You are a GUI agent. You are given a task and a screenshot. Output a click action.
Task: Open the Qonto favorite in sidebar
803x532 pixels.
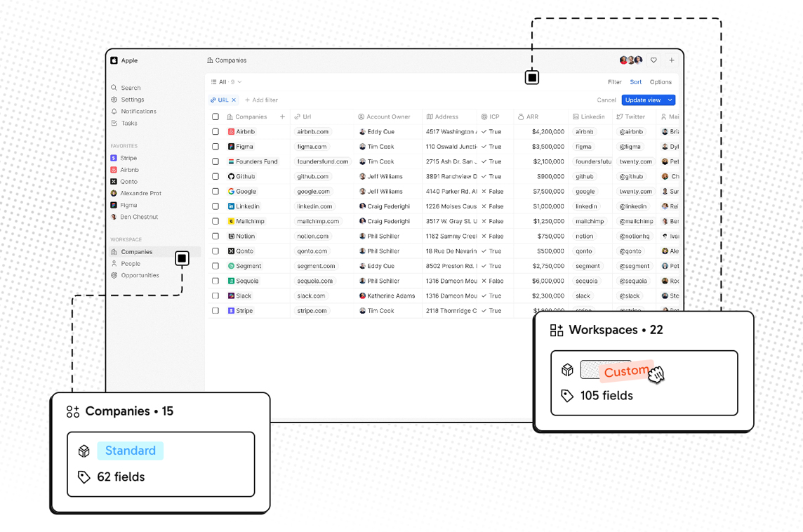pyautogui.click(x=124, y=182)
